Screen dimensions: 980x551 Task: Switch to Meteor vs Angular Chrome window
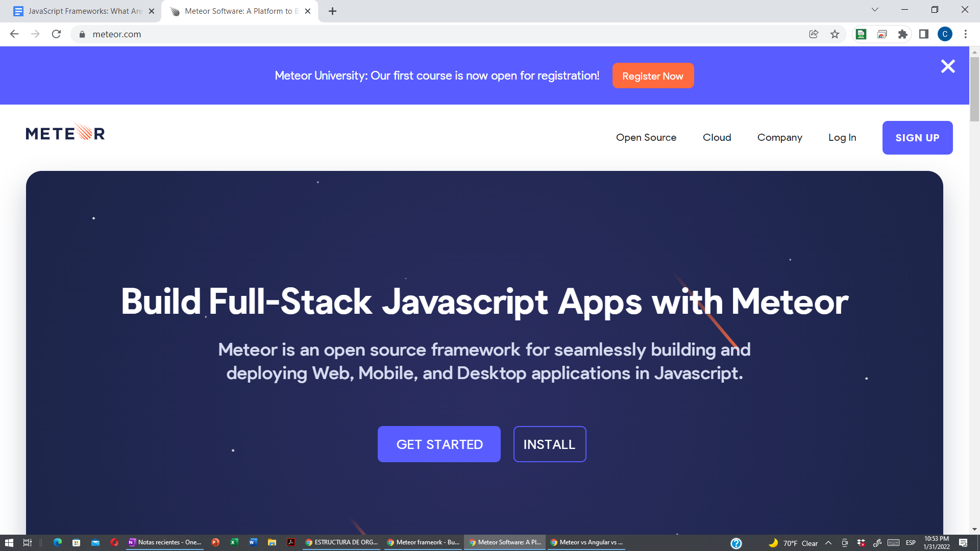point(586,542)
